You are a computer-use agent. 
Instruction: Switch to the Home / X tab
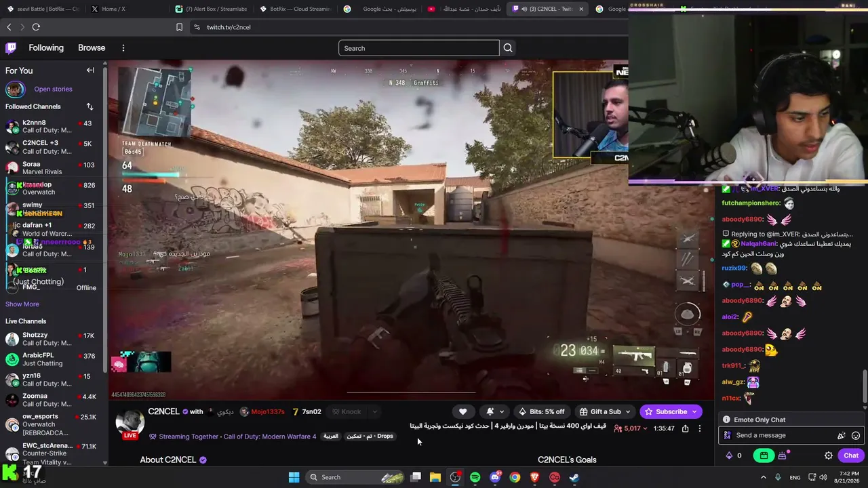click(127, 9)
